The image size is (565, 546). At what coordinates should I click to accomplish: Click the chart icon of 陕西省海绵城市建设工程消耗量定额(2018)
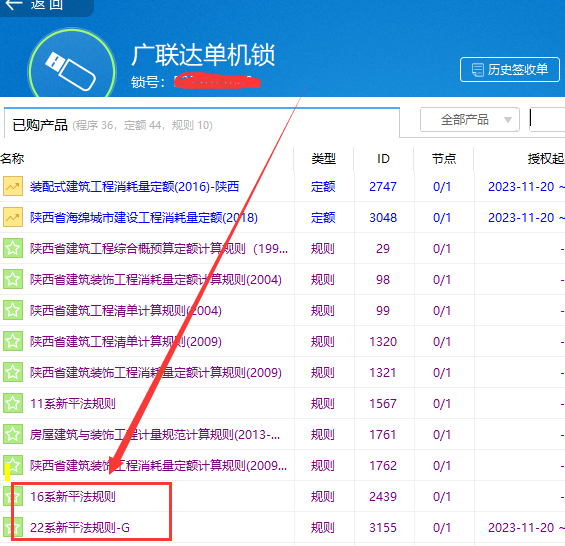click(x=13, y=217)
